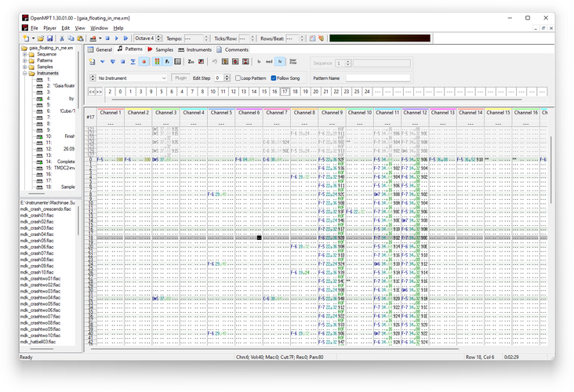Click the Save file icon
This screenshot has width=574, height=392.
click(50, 38)
